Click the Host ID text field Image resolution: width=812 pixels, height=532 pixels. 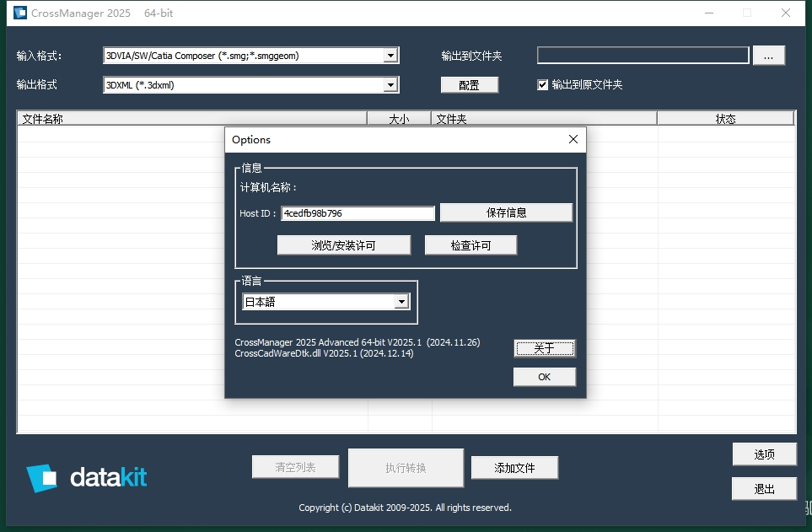(x=358, y=213)
